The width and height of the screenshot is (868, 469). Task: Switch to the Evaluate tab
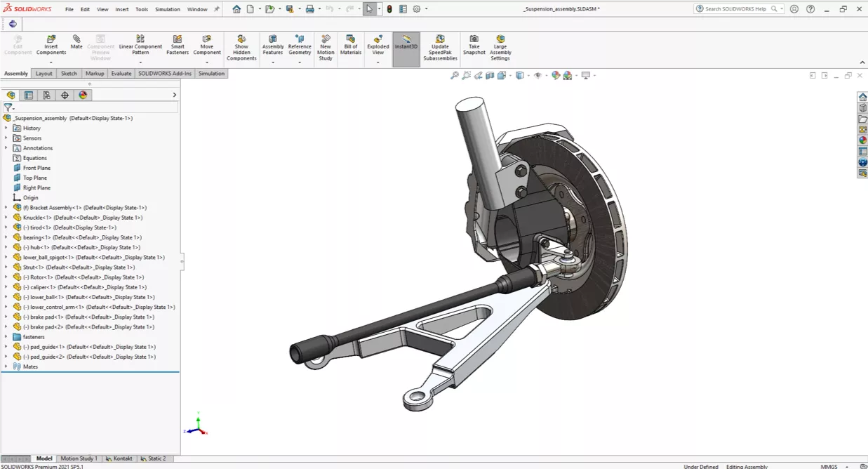[121, 73]
